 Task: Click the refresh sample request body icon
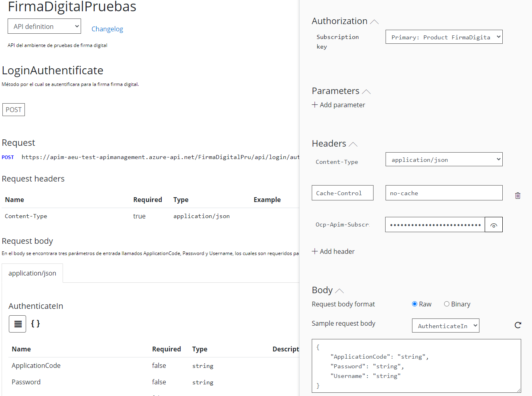pyautogui.click(x=518, y=325)
